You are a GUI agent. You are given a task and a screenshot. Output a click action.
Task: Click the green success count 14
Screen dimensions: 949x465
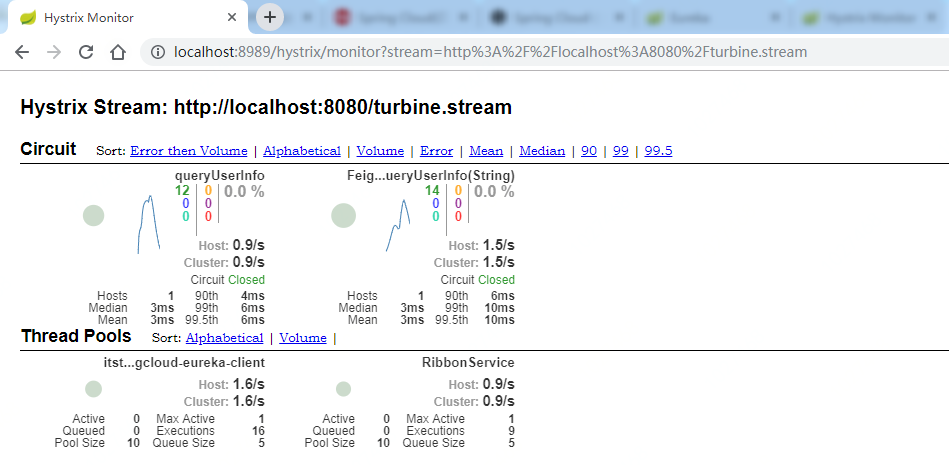pyautogui.click(x=432, y=191)
